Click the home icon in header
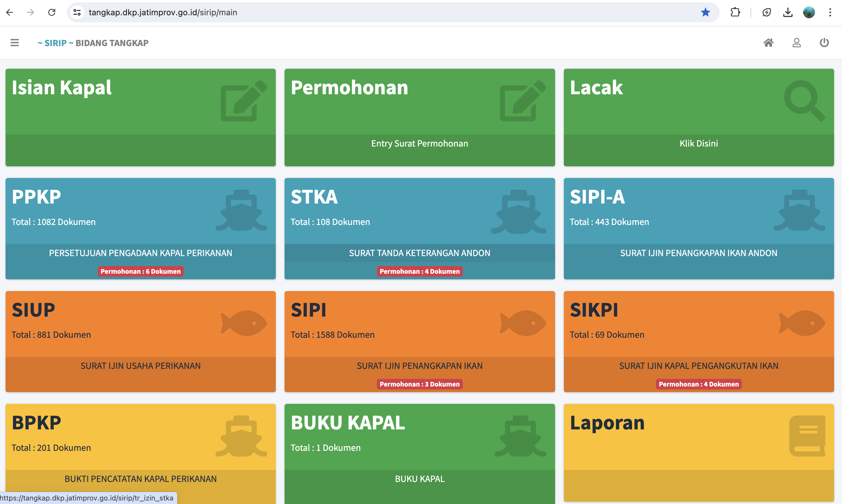Viewport: 842px width, 504px height. click(768, 43)
